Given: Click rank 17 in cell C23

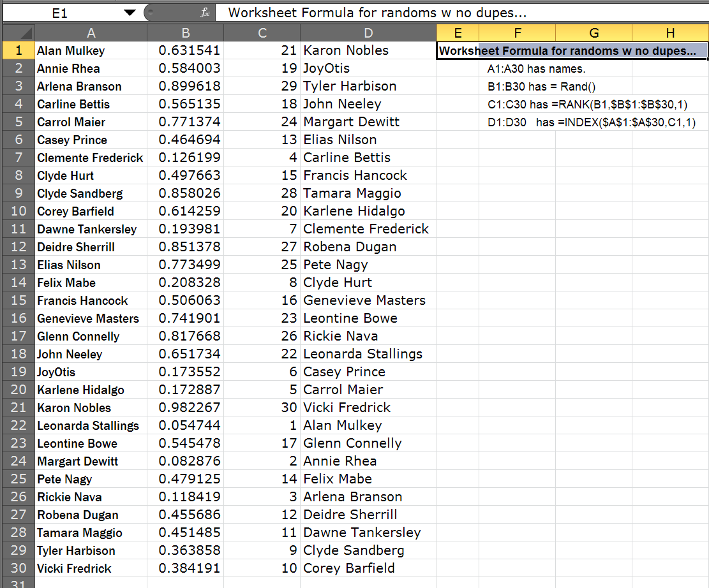Looking at the screenshot, I should [262, 443].
